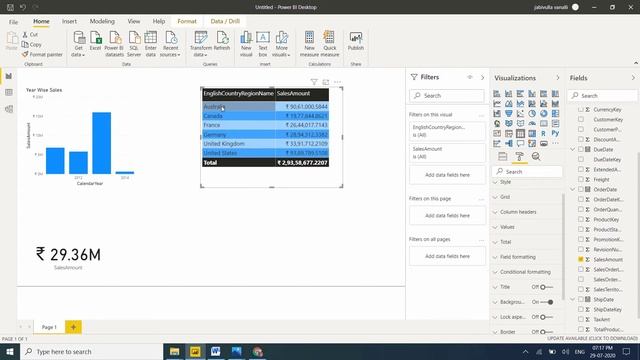Open the Format paint roller tab
Viewport: 640px width, 360px height.
[x=519, y=156]
